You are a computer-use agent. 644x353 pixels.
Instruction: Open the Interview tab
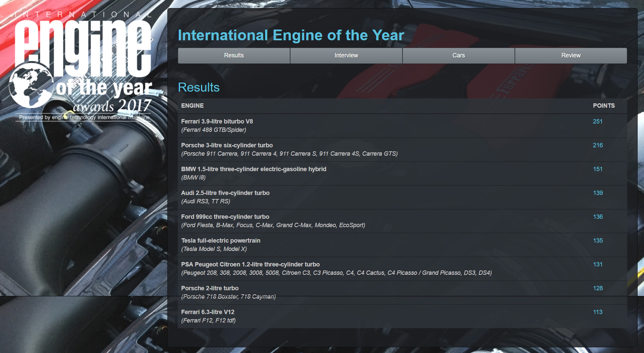346,55
